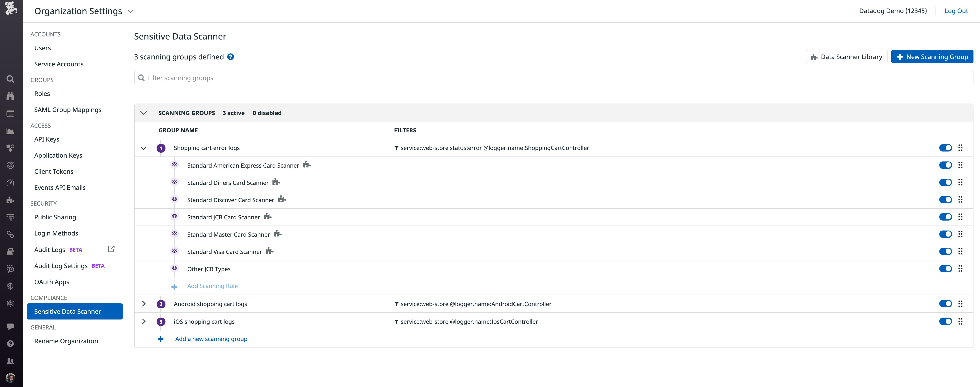The width and height of the screenshot is (980, 387).
Task: Click the blue help icon beside scanning groups defined
Action: [231, 57]
